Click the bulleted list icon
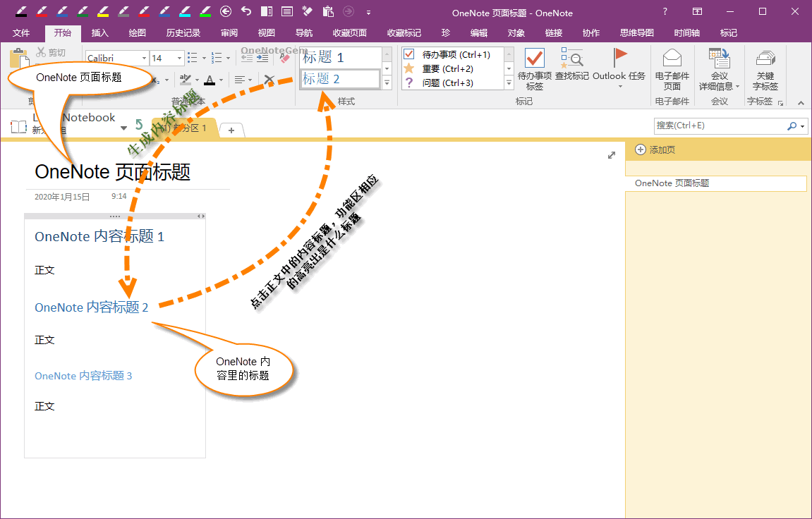 point(192,57)
